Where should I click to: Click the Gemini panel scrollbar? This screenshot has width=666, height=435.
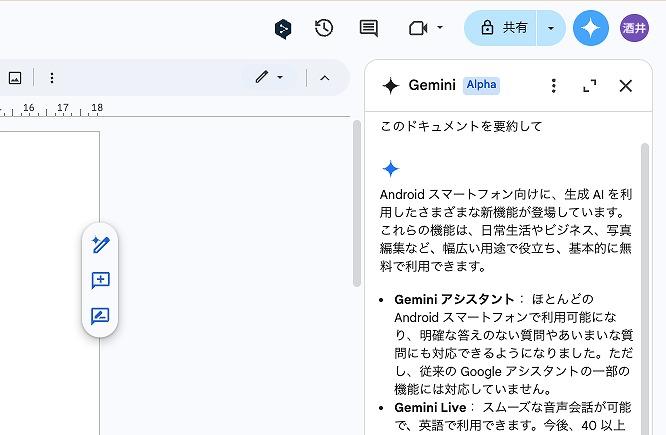pos(645,289)
